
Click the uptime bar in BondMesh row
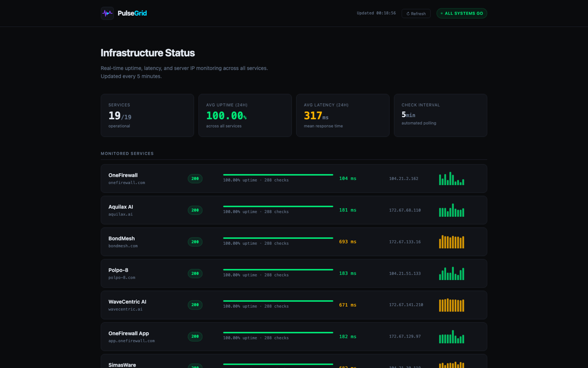click(x=278, y=238)
